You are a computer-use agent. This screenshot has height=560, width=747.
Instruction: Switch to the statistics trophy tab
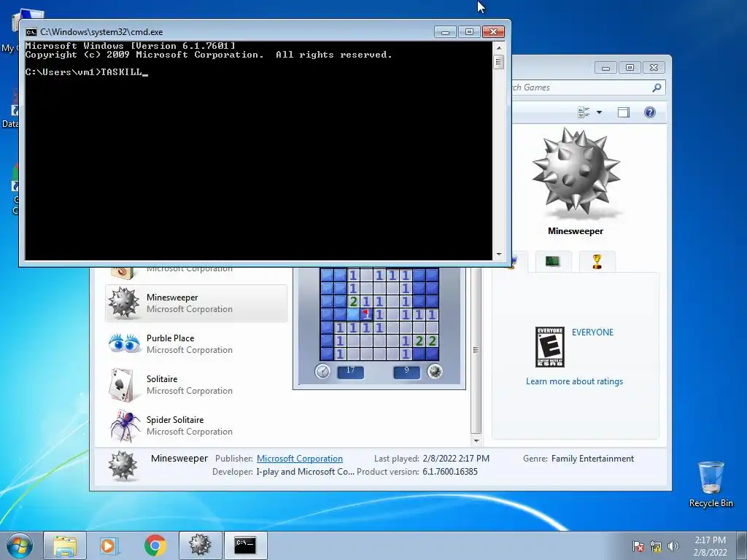point(597,262)
